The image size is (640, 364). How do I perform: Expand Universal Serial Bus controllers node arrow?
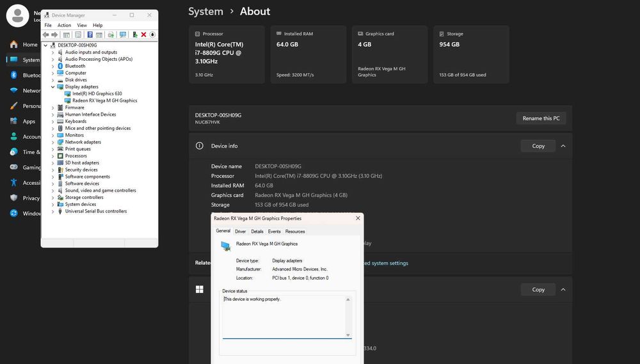click(x=52, y=211)
